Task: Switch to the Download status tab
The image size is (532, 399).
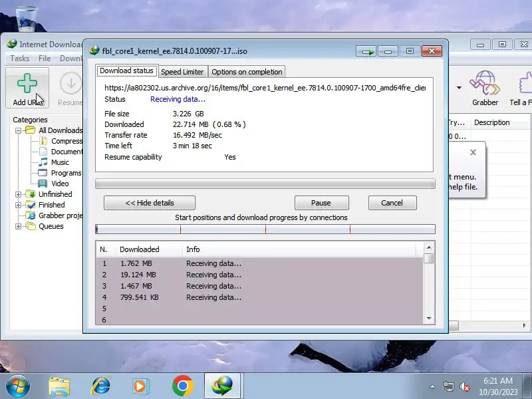Action: [126, 70]
